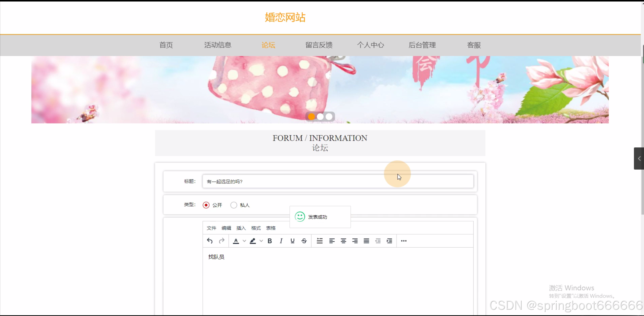Click into the 标题 input field
The image size is (644, 316).
302,181
